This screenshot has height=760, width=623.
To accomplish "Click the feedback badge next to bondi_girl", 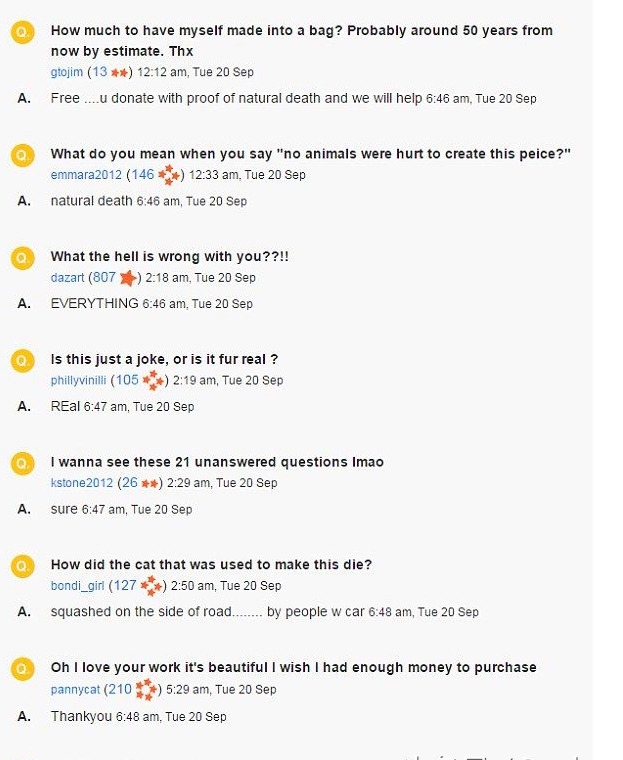I will [151, 586].
